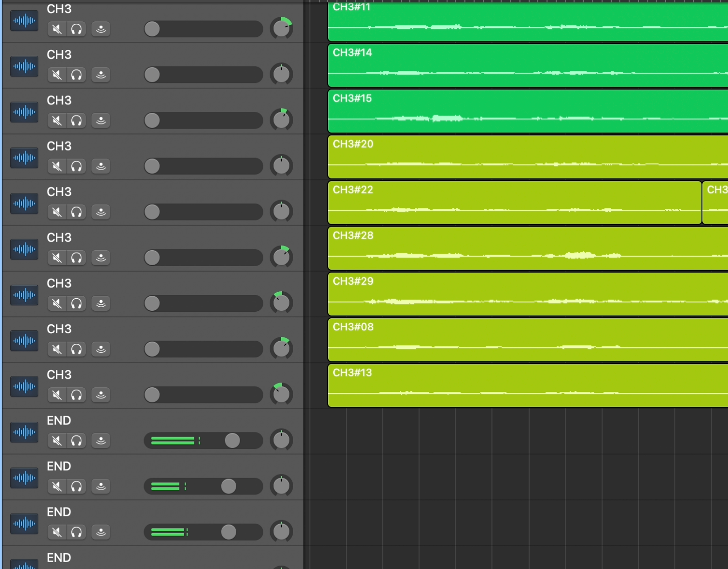Enable input monitoring on the CH3#14 track
Viewport: 728px width, 569px height.
point(101,75)
